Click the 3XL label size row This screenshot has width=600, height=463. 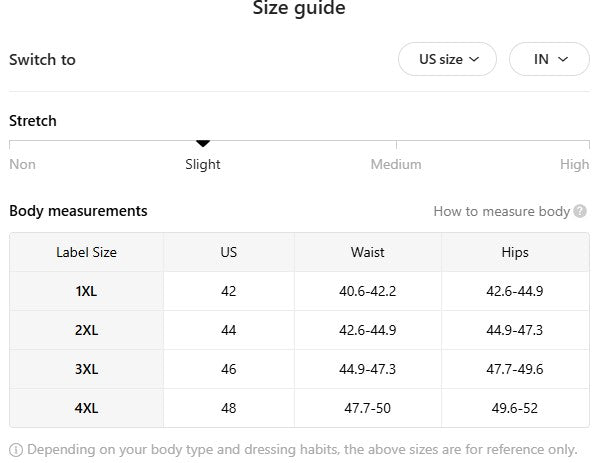click(86, 369)
